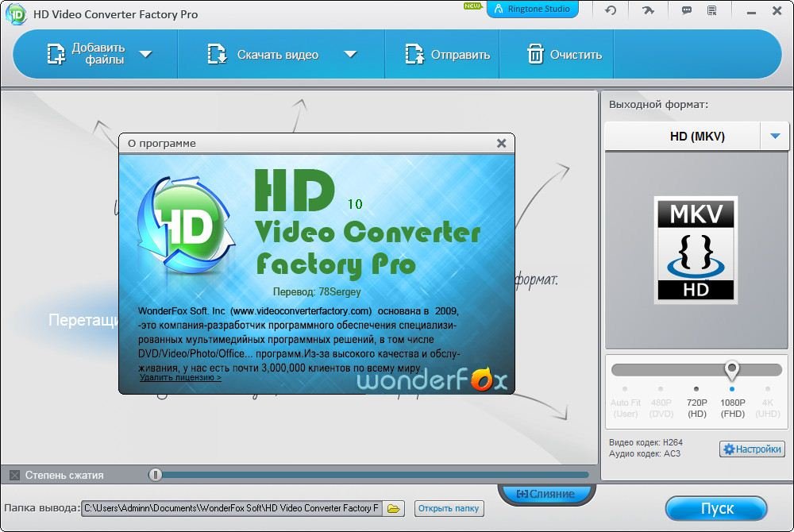Image resolution: width=794 pixels, height=532 pixels.
Task: Click the resolution slider handle
Action: (732, 371)
